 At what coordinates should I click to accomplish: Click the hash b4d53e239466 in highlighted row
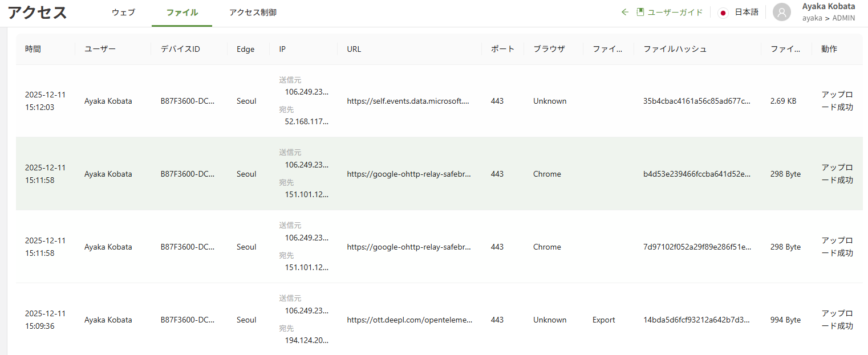[x=696, y=174]
